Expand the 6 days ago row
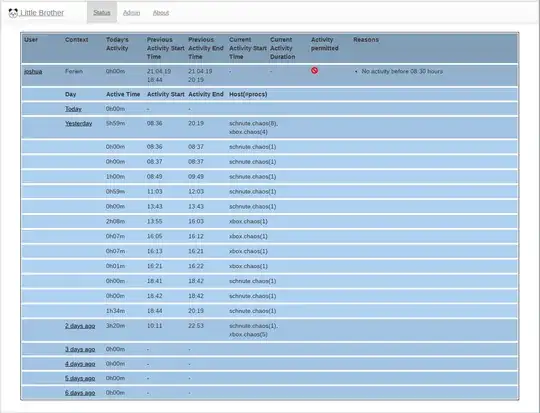Image resolution: width=540 pixels, height=413 pixels. pyautogui.click(x=80, y=393)
